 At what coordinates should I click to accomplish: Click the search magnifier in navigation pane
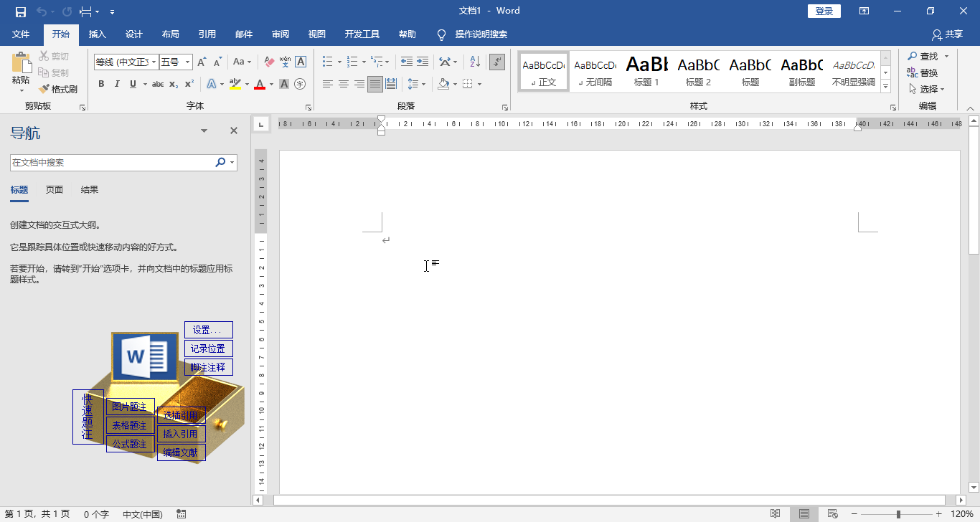click(x=220, y=163)
